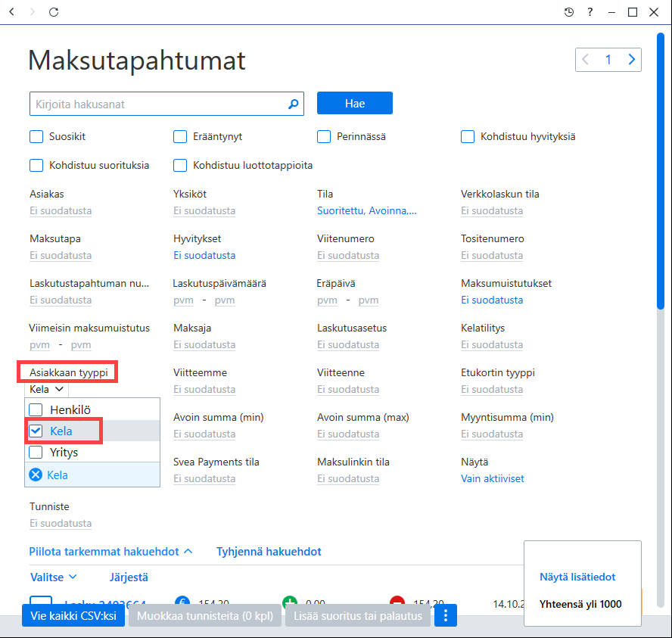
Task: Enable Kohdistuu hyvityksiä checkbox
Action: click(468, 137)
